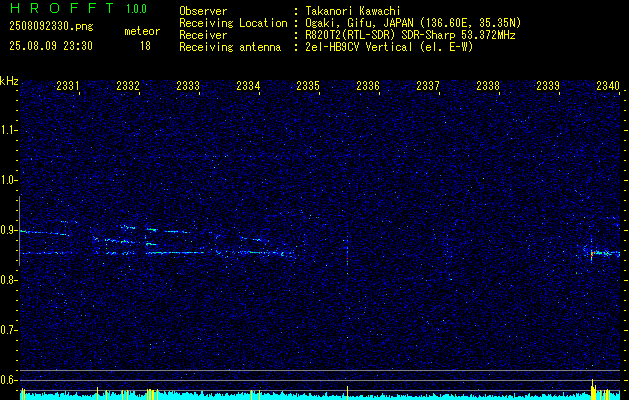Screen dimensions: 629x400
Task: Click the 2340 time axis marker
Action: click(x=608, y=85)
